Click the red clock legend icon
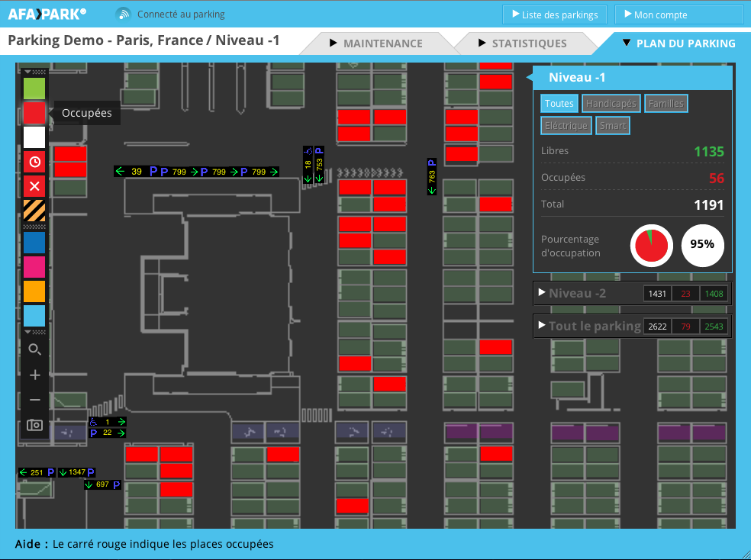The image size is (751, 560). pyautogui.click(x=34, y=162)
